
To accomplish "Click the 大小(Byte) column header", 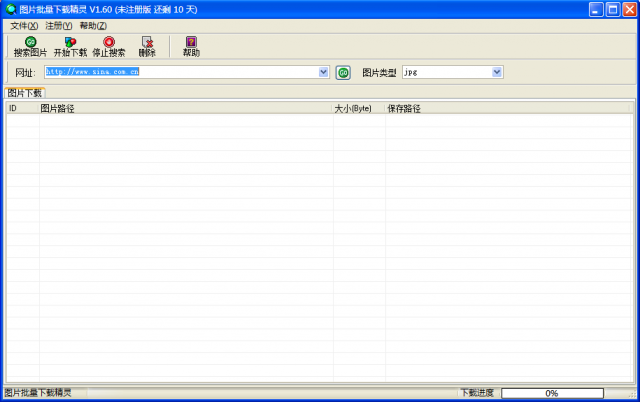I will tap(359, 109).
